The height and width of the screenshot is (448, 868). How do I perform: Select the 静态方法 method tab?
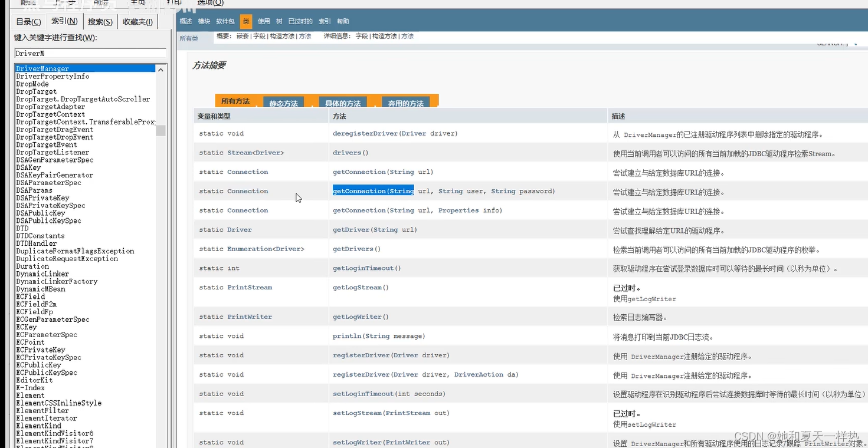(284, 103)
